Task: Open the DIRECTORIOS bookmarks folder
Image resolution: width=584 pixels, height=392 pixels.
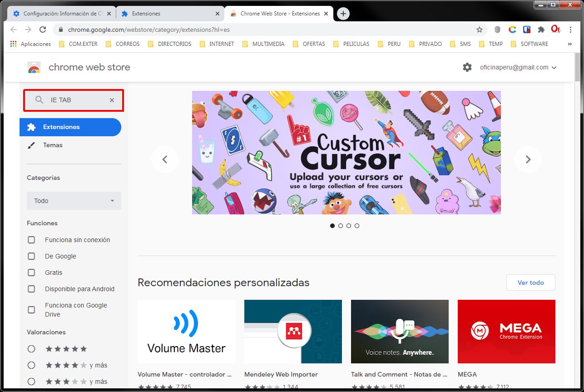Action: coord(169,44)
